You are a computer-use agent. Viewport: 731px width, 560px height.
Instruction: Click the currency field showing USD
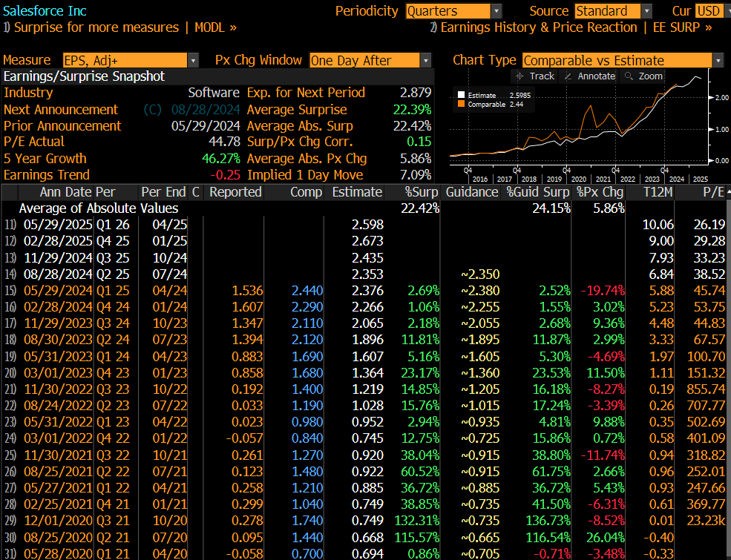tap(709, 10)
